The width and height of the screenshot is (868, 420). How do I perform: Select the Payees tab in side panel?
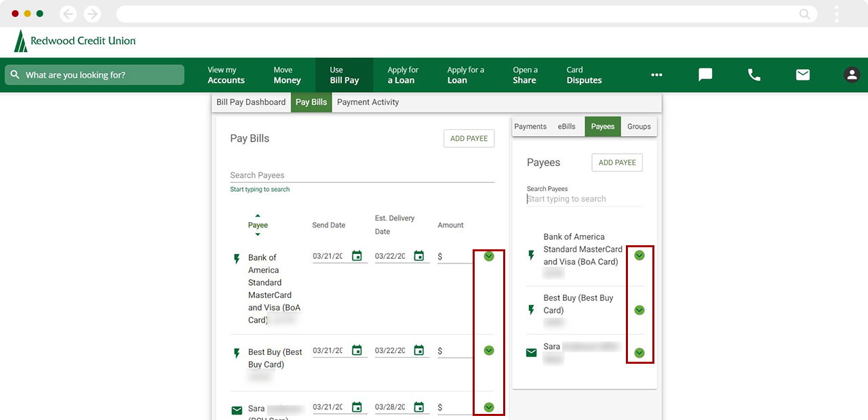coord(603,127)
